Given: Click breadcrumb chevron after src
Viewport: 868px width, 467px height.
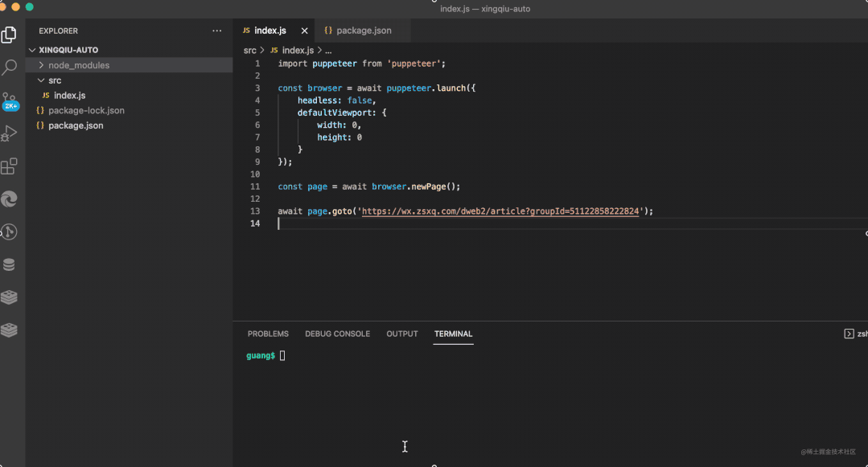Looking at the screenshot, I should click(x=262, y=51).
